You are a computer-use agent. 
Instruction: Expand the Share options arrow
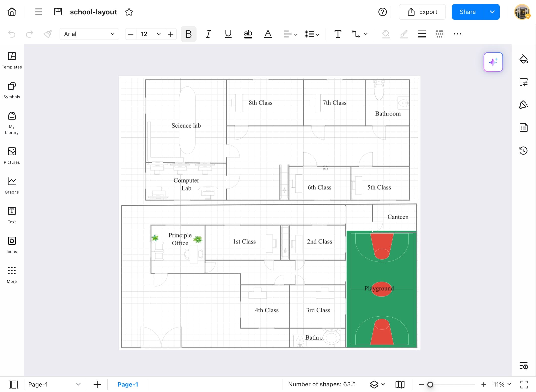click(492, 12)
